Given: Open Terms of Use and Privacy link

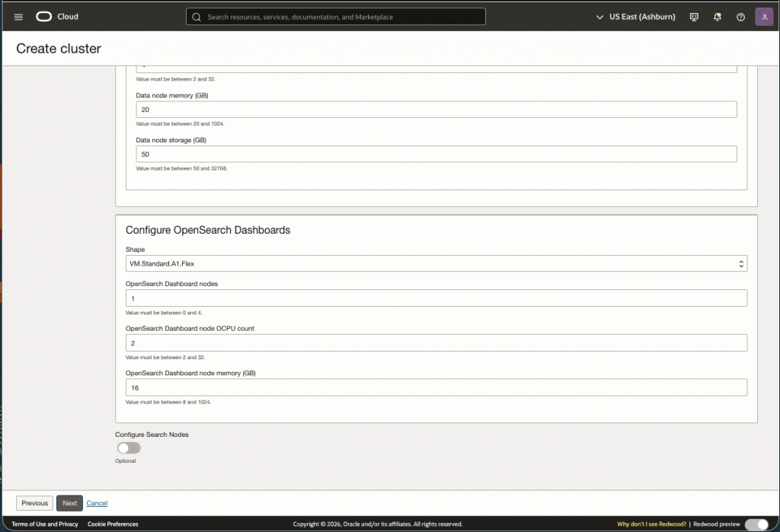Looking at the screenshot, I should click(x=45, y=524).
